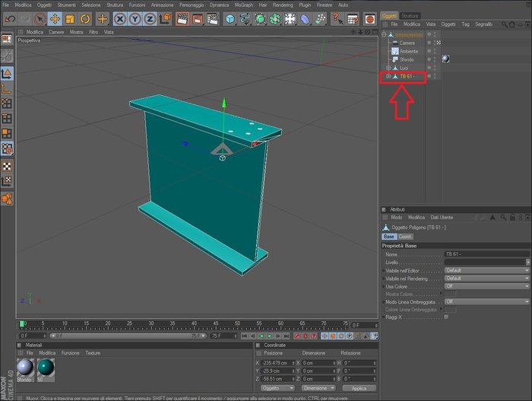
Task: Toggle the X axis lock
Action: click(x=120, y=19)
